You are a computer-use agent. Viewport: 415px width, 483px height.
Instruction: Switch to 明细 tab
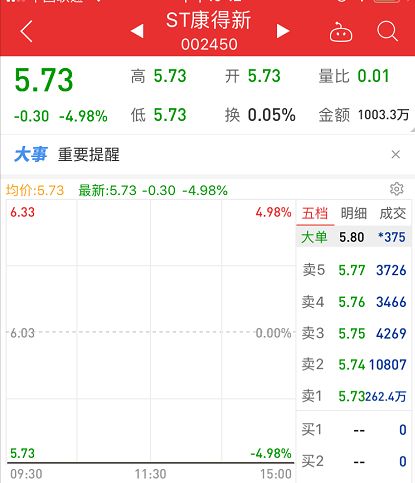click(354, 213)
